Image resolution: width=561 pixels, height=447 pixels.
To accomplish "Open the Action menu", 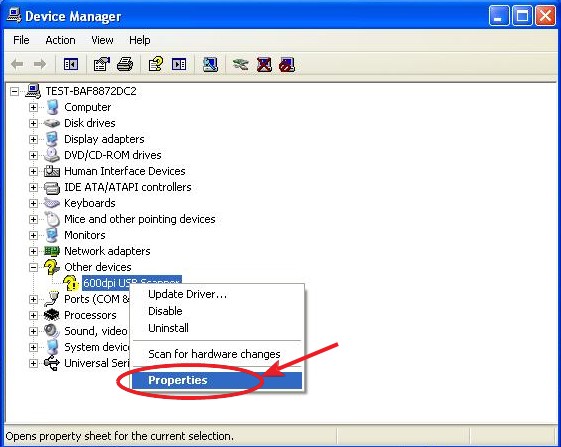I will [x=60, y=40].
